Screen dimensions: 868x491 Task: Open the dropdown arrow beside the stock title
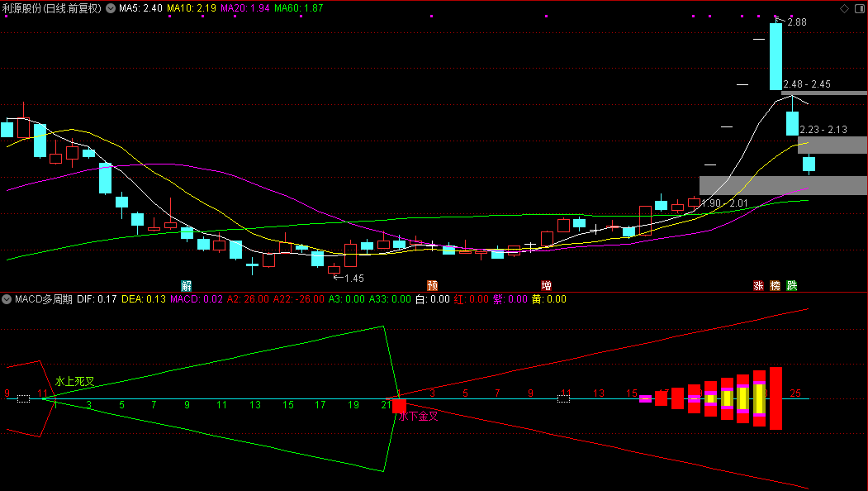tap(111, 8)
